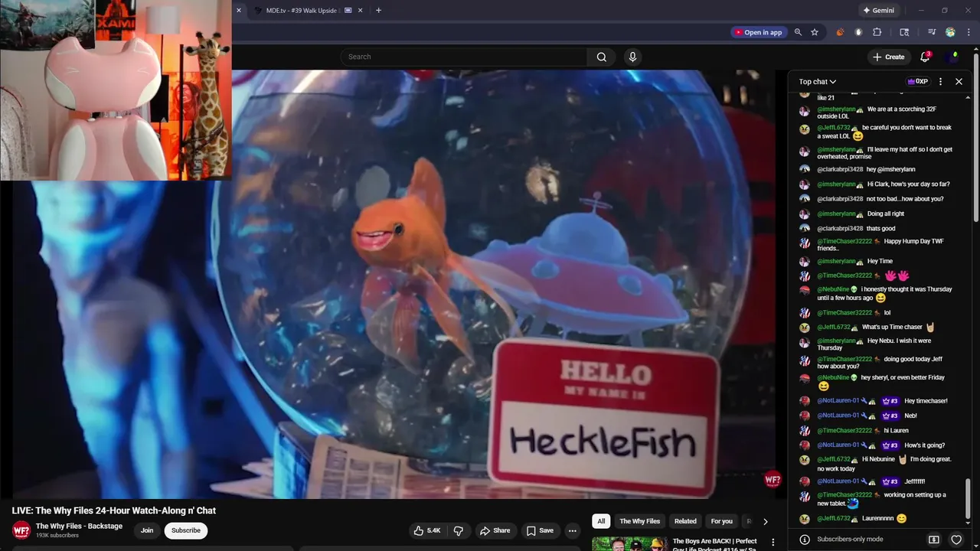
Task: Save the video to a playlist
Action: click(x=539, y=530)
